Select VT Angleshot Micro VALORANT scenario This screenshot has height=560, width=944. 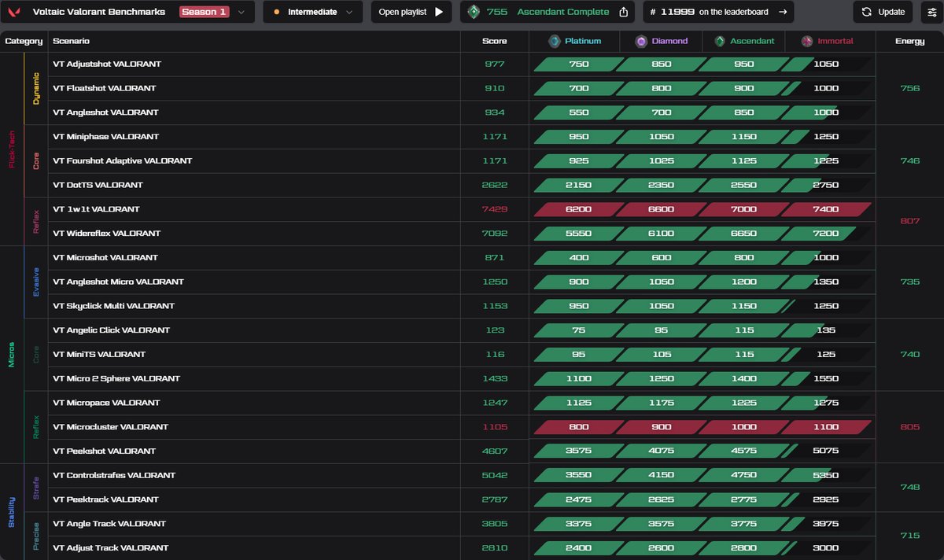118,282
